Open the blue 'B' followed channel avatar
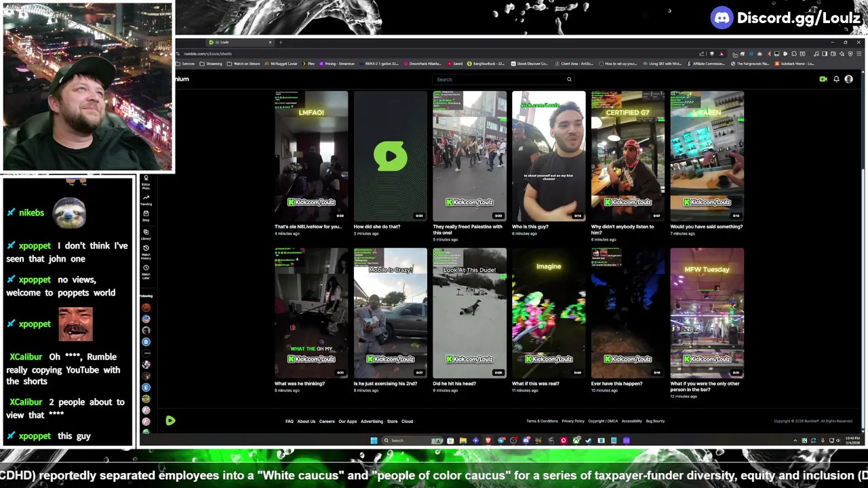This screenshot has width=868, height=488. pos(146,342)
